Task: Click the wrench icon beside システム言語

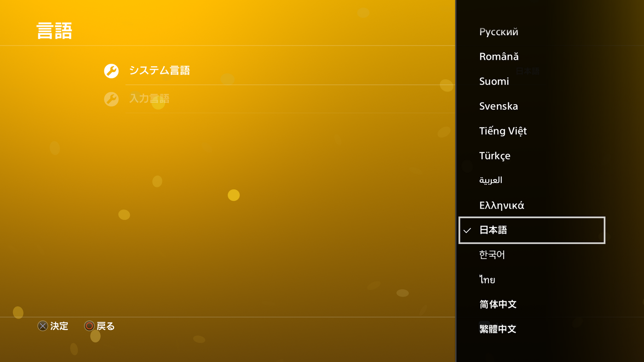Action: click(x=111, y=71)
